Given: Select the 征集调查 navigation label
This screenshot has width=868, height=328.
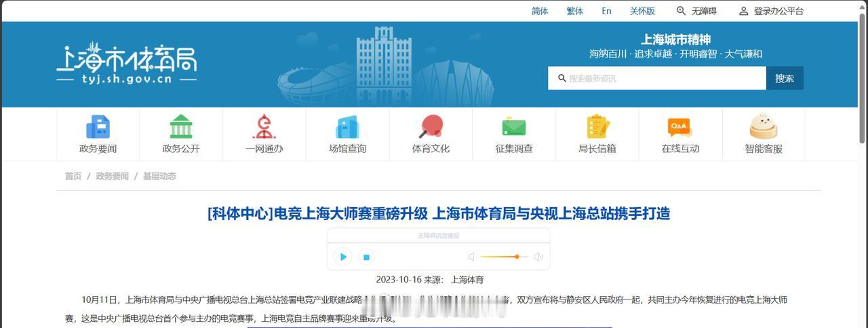Looking at the screenshot, I should click(514, 148).
